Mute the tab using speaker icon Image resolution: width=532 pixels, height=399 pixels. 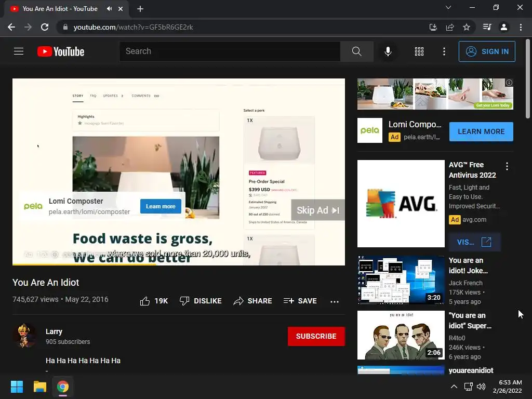(x=109, y=9)
